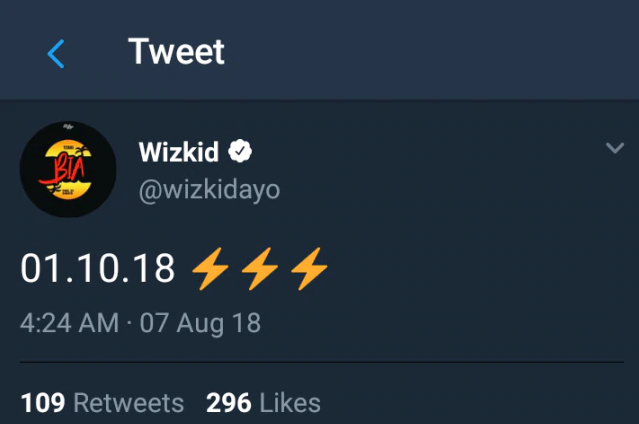The height and width of the screenshot is (424, 639).
Task: Expand the tweet options chevron
Action: (x=615, y=149)
